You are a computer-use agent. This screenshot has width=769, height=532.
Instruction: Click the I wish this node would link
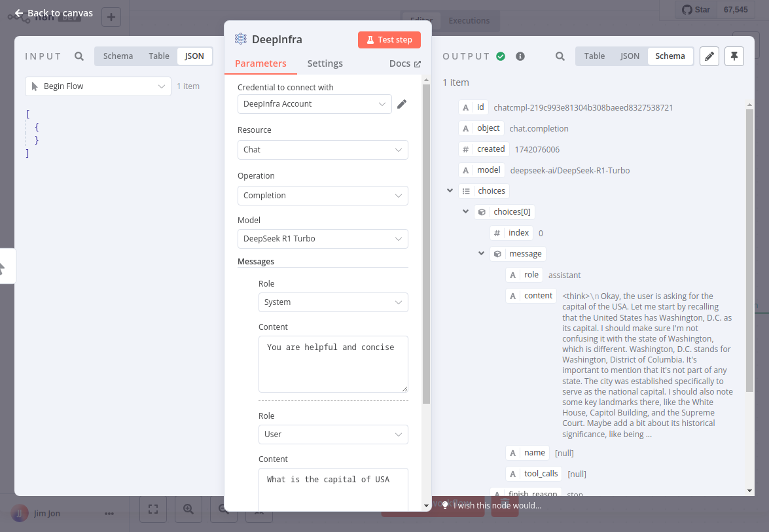click(497, 506)
